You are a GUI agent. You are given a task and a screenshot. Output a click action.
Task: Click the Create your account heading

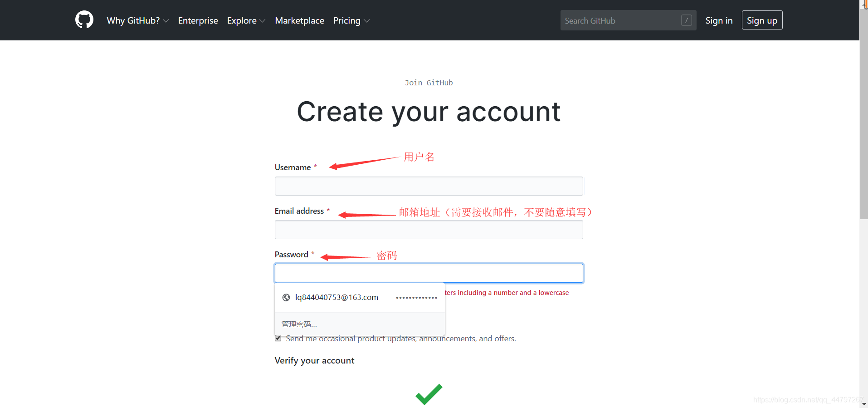pos(429,112)
